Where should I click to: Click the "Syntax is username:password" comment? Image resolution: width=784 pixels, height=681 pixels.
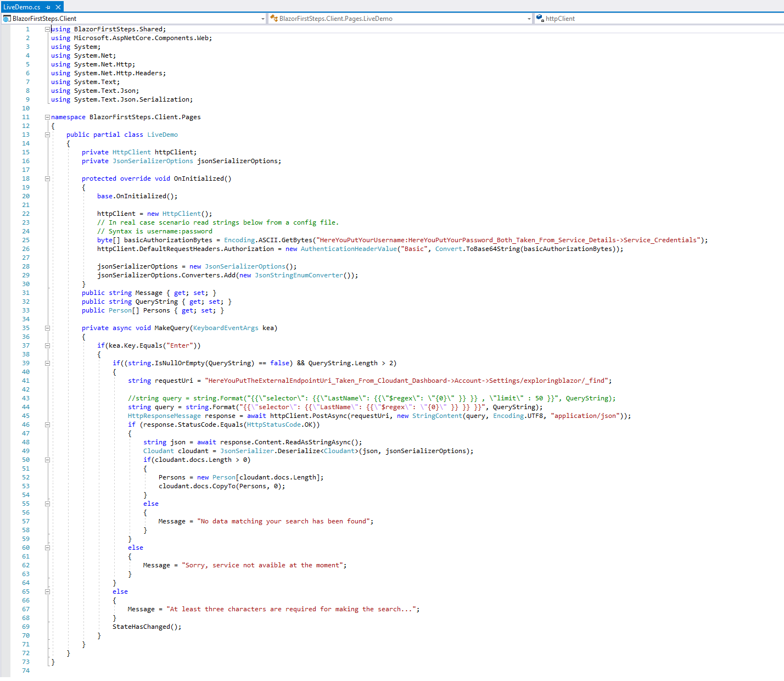pyautogui.click(x=155, y=231)
